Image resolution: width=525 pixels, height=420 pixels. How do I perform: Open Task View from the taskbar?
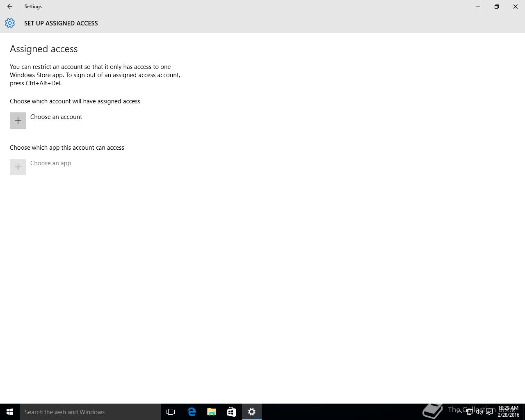click(171, 412)
